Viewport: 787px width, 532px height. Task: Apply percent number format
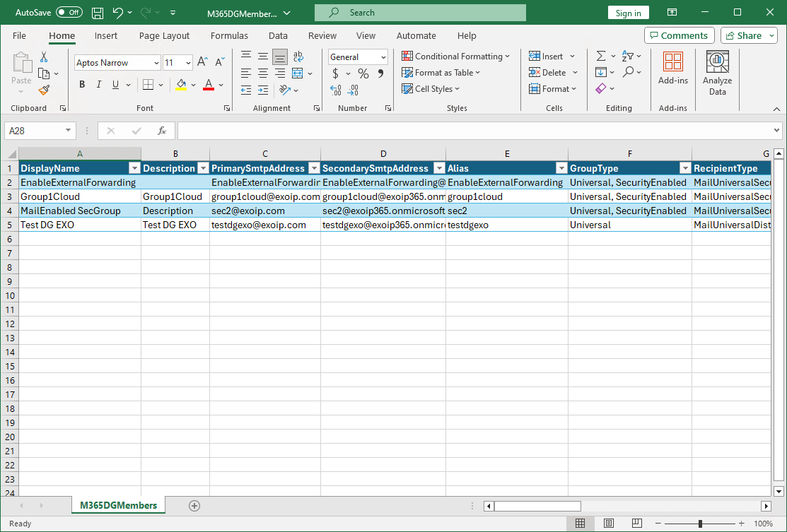coord(363,73)
